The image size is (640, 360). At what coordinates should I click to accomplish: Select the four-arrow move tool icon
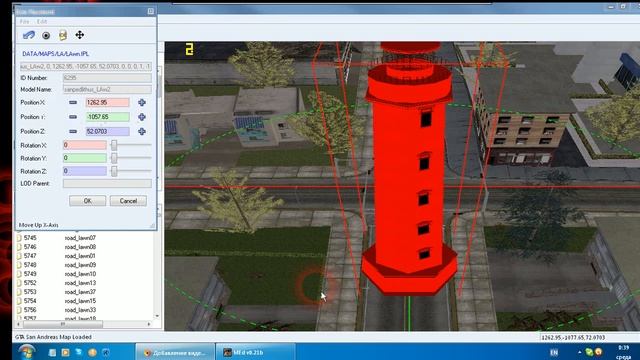[x=80, y=35]
